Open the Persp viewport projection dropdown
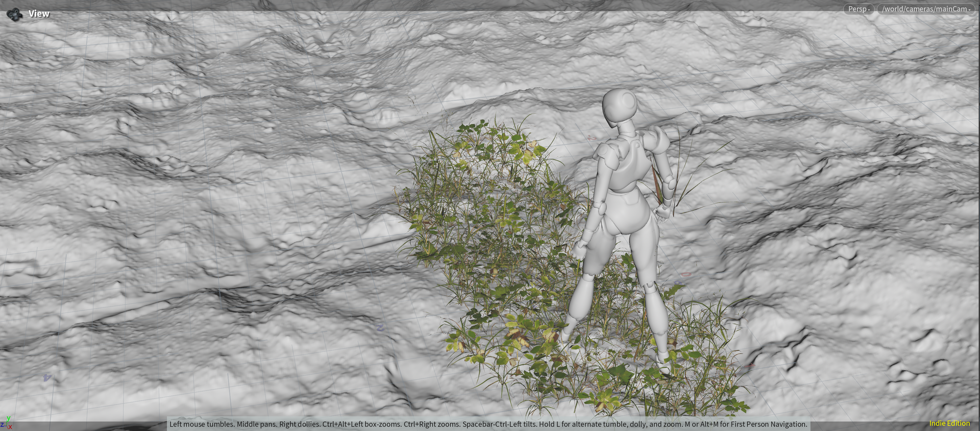 coord(858,9)
